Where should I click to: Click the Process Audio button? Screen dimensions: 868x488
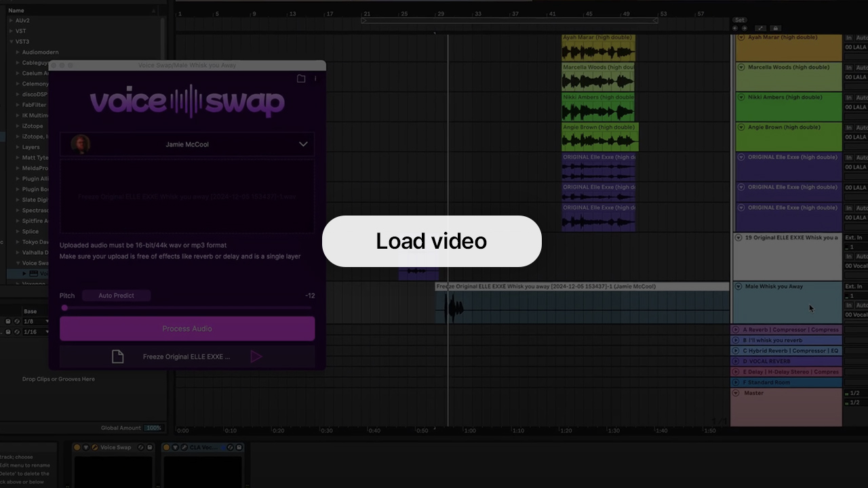[x=187, y=329]
